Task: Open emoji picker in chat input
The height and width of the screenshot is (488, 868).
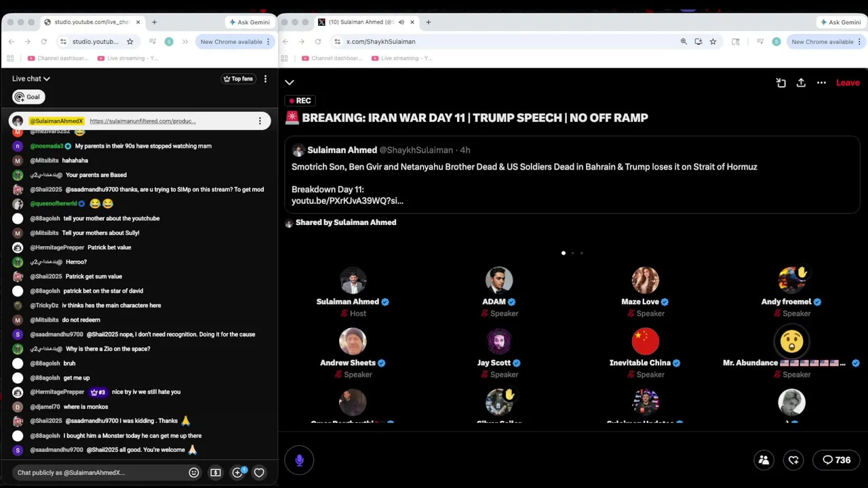Action: (194, 472)
